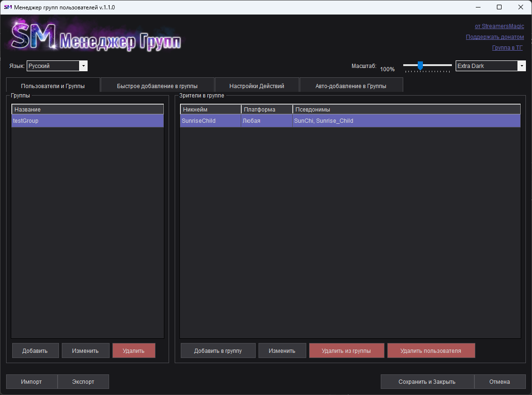Click the Масштаб scale slider handle
532x395 pixels.
420,65
